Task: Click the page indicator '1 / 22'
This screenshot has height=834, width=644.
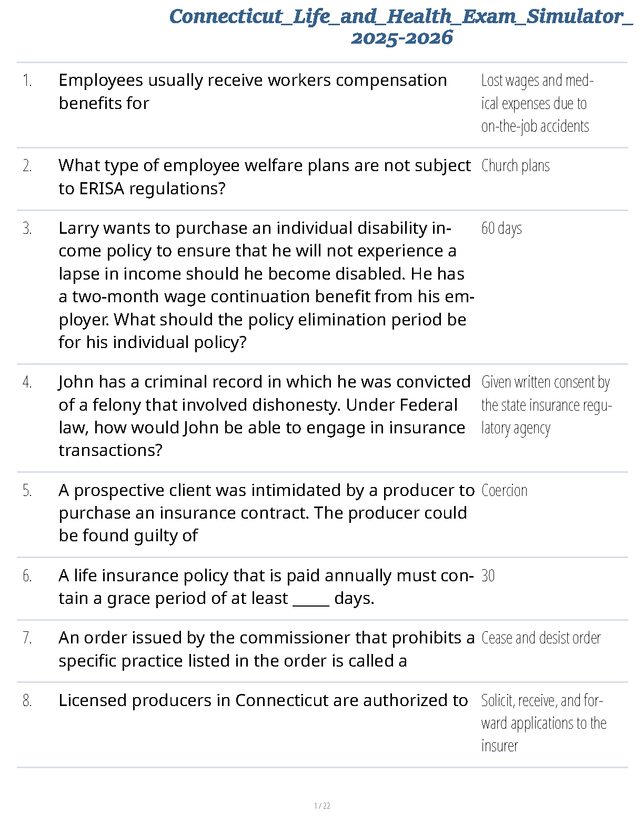Action: (322, 806)
